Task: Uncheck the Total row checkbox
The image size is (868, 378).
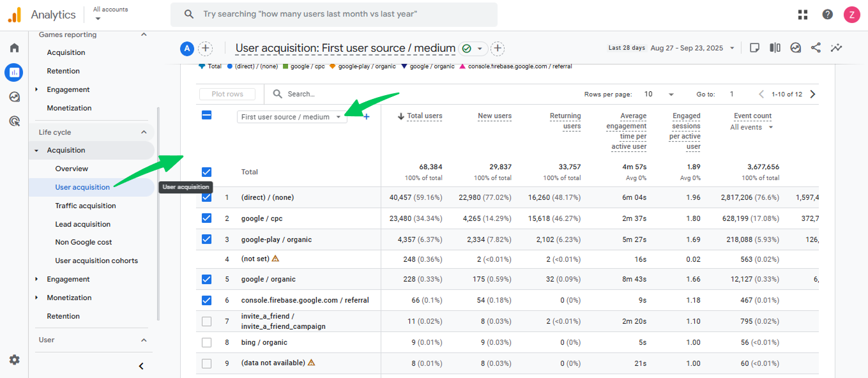Action: [206, 172]
